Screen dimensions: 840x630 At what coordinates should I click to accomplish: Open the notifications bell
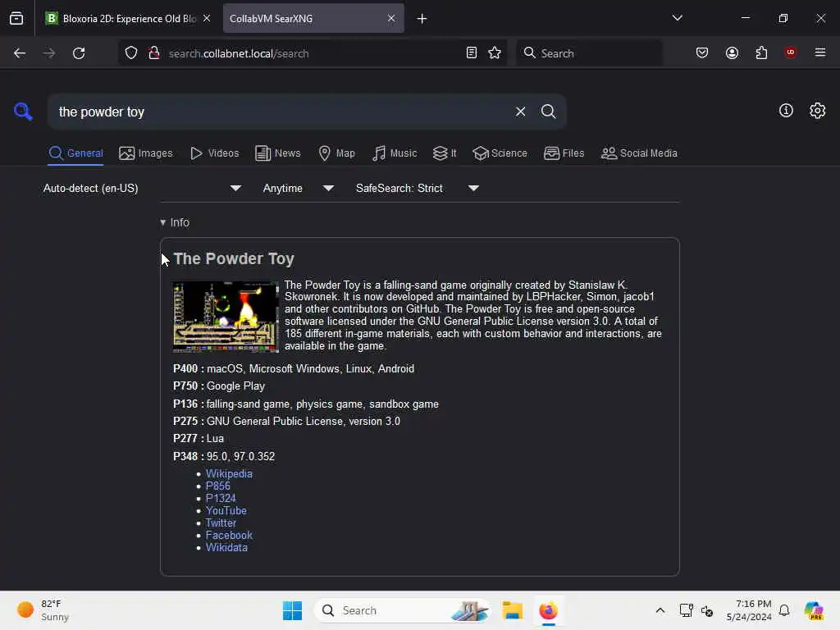pos(784,610)
